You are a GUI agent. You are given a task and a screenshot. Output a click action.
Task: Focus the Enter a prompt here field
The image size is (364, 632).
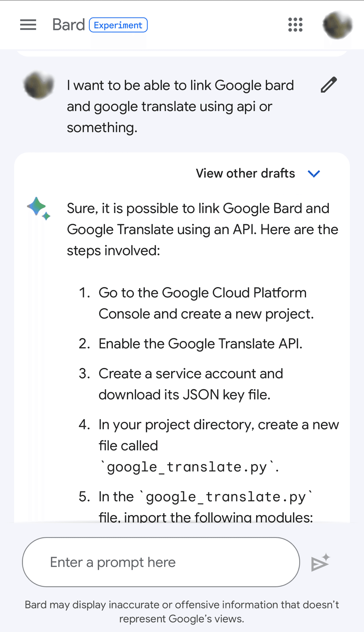(x=161, y=562)
